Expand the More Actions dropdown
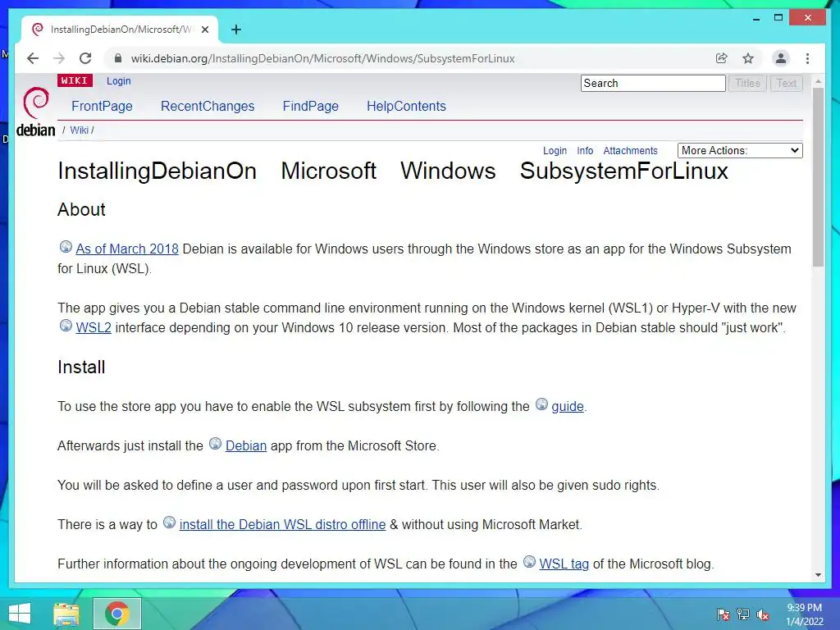Screen dimensions: 840x630 740,151
